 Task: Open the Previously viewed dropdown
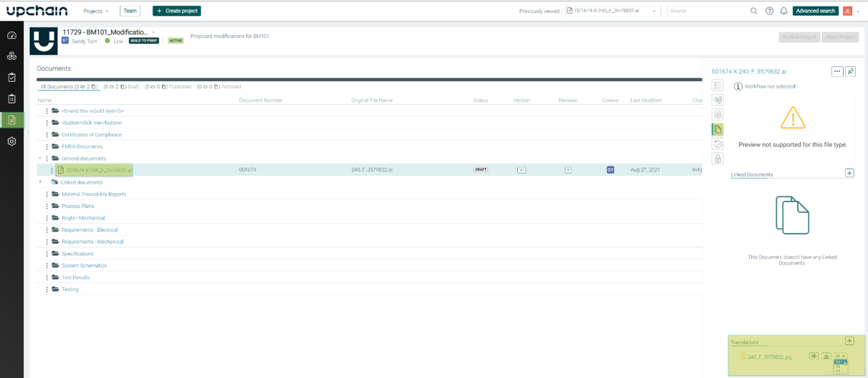click(612, 11)
